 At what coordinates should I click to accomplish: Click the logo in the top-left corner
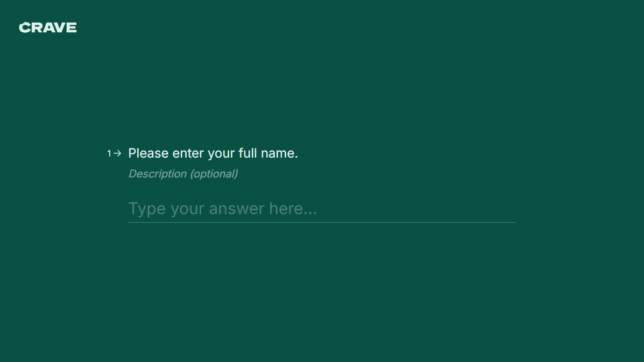[47, 27]
